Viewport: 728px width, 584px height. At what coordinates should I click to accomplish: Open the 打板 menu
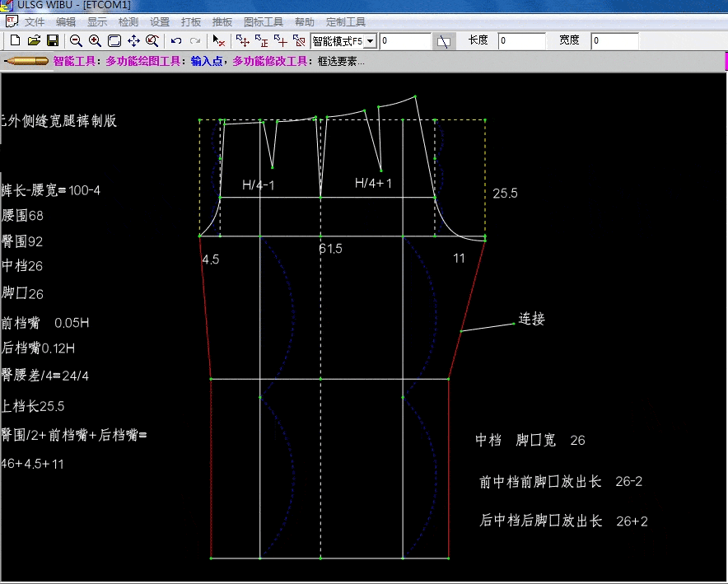[189, 21]
